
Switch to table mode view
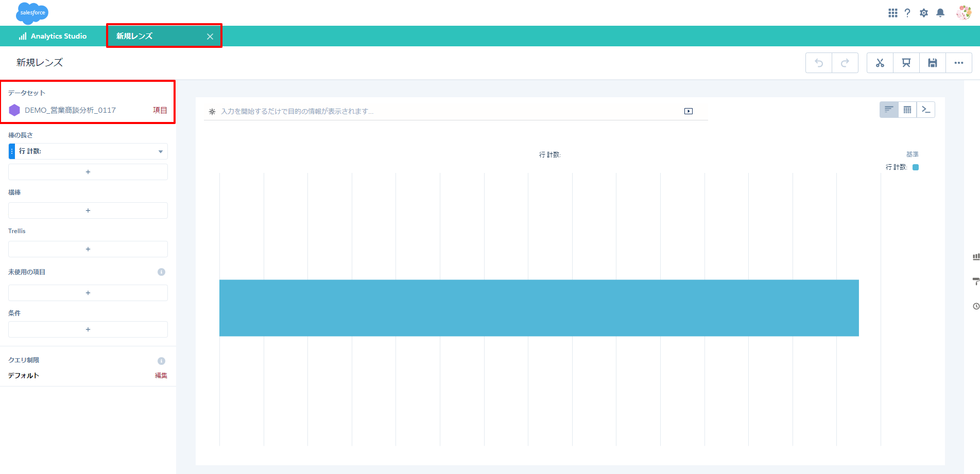[907, 110]
